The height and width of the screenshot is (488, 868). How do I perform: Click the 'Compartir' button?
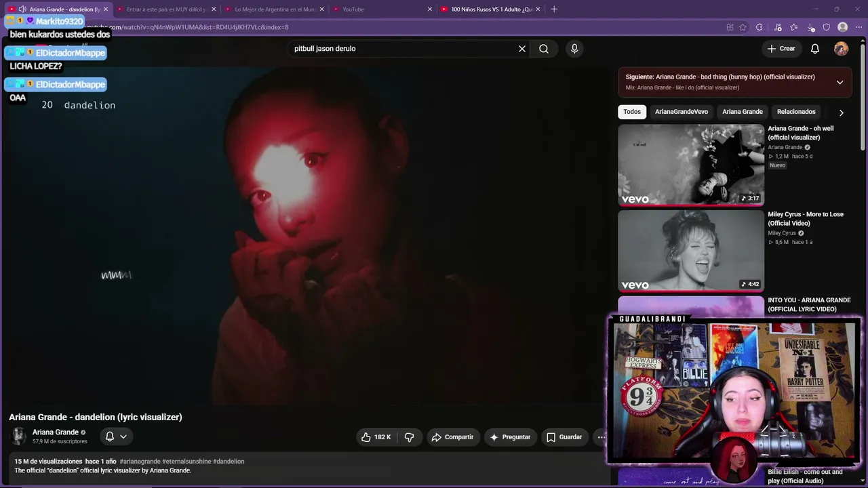pos(452,437)
